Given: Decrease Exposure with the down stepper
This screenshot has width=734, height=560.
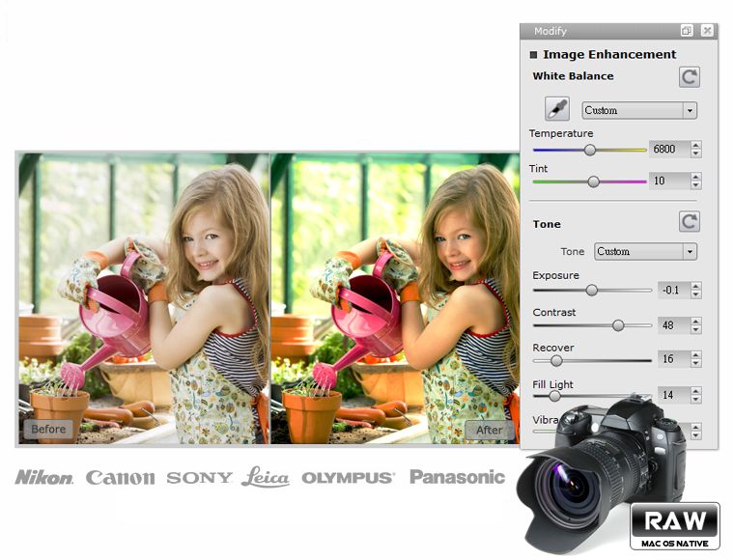Looking at the screenshot, I should 696,294.
